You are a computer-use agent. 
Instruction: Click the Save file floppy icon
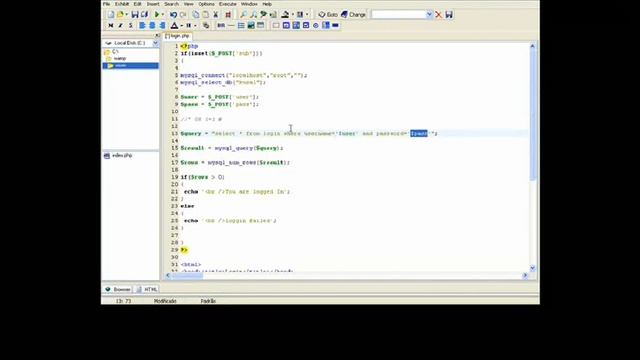coord(135,15)
